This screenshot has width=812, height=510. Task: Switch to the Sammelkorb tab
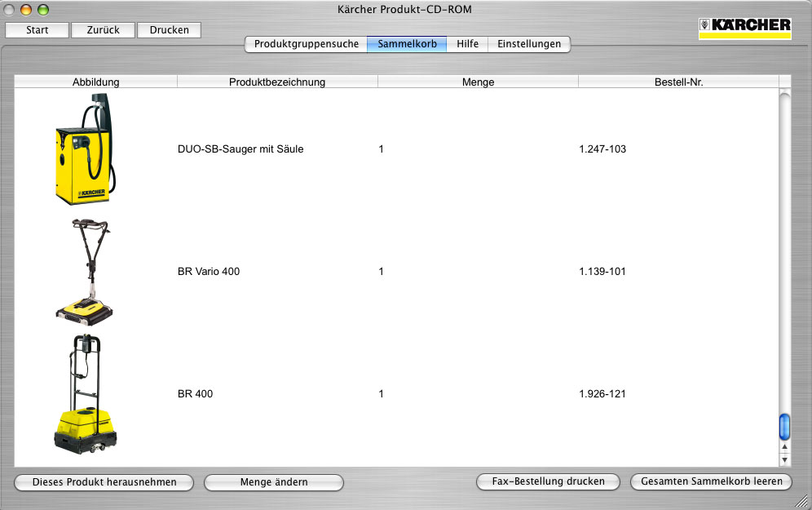tap(407, 44)
